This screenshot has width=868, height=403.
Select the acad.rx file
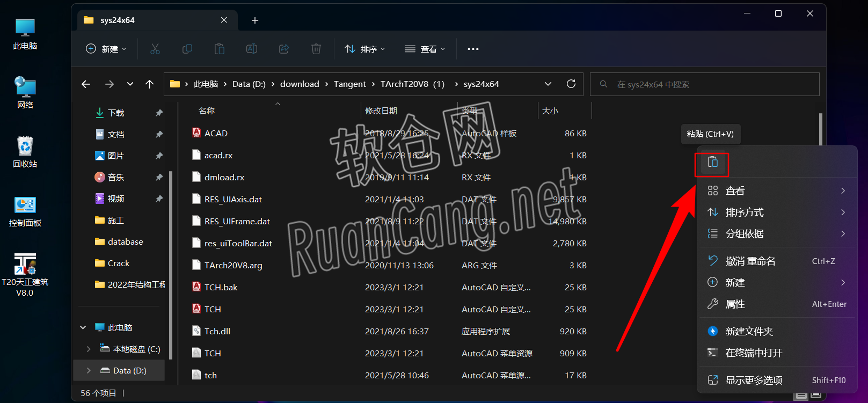point(218,155)
